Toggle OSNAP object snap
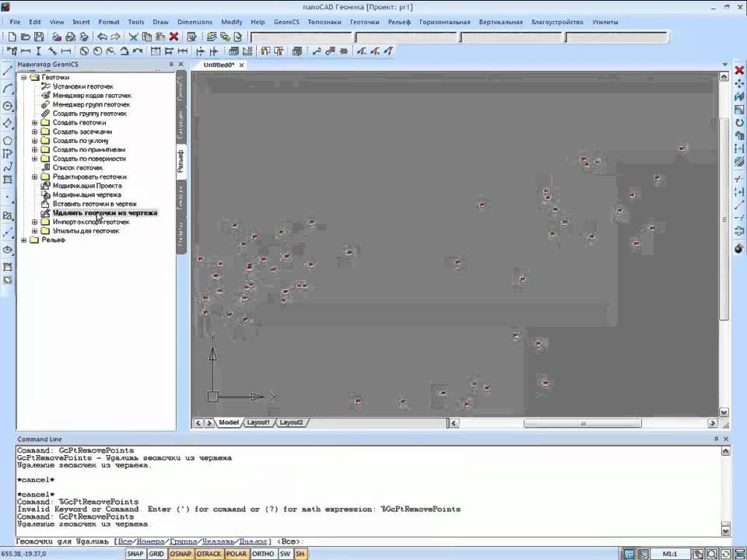The height and width of the screenshot is (560, 747). 181,554
